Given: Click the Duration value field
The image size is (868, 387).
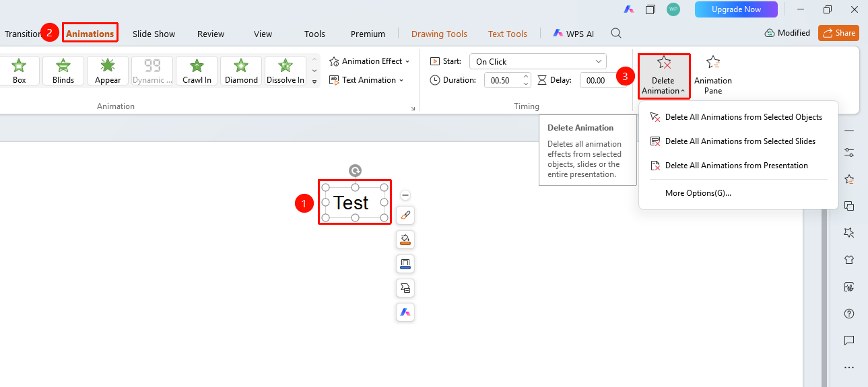Looking at the screenshot, I should 502,80.
